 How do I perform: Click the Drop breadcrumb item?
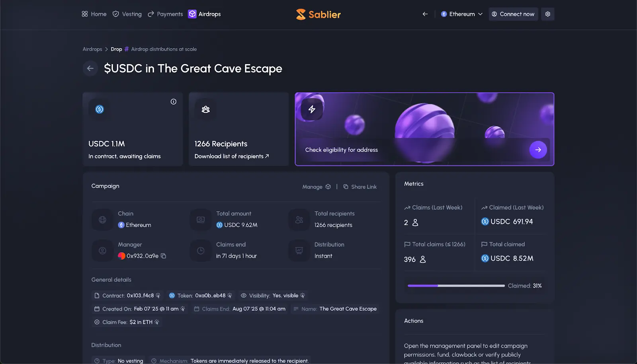pos(116,49)
